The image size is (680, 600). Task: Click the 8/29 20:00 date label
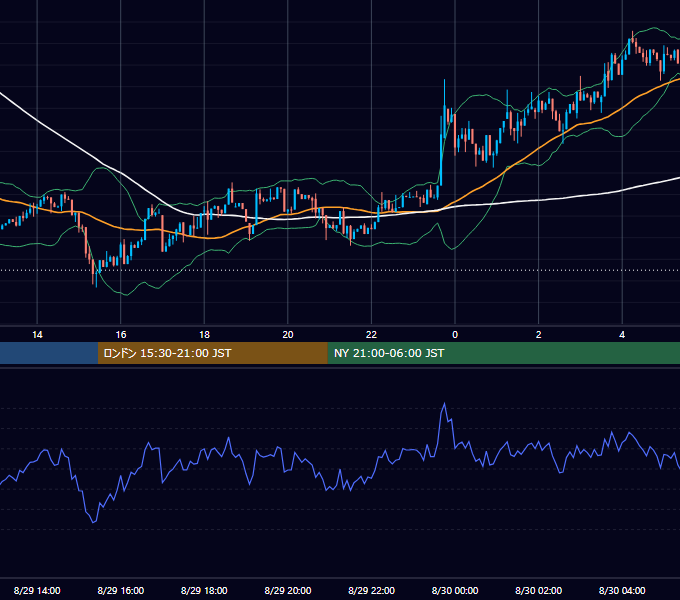[288, 590]
